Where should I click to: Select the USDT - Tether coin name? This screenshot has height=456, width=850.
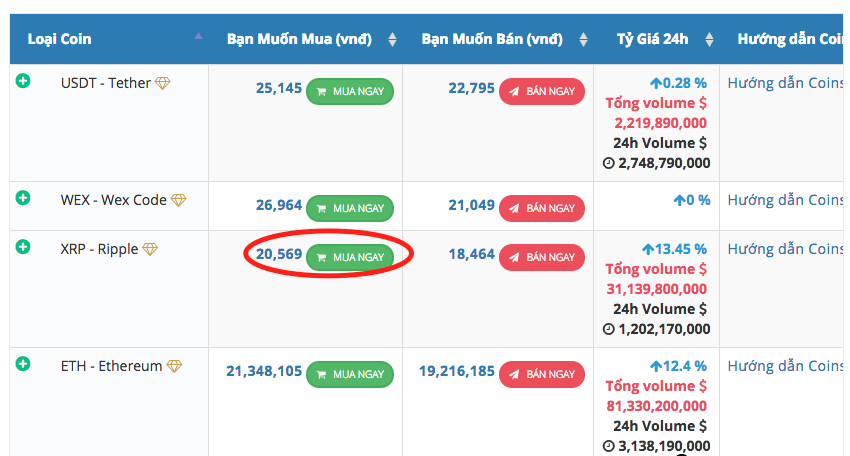click(x=106, y=83)
